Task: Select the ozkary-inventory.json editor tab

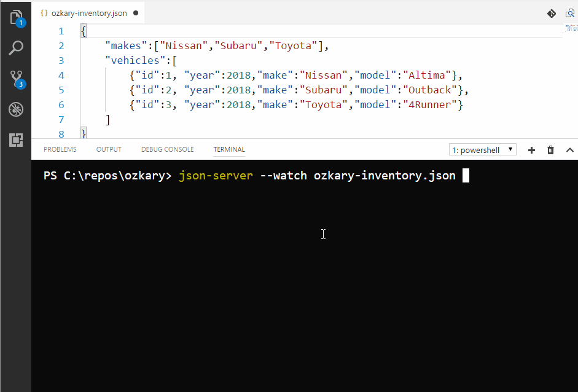Action: coord(86,11)
